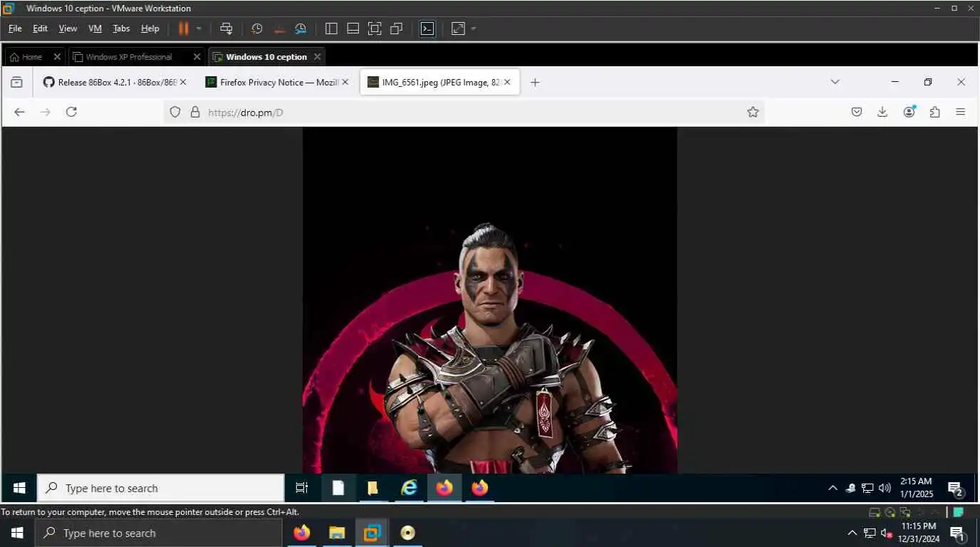Go back in Firefox
The image size is (980, 547).
point(19,112)
